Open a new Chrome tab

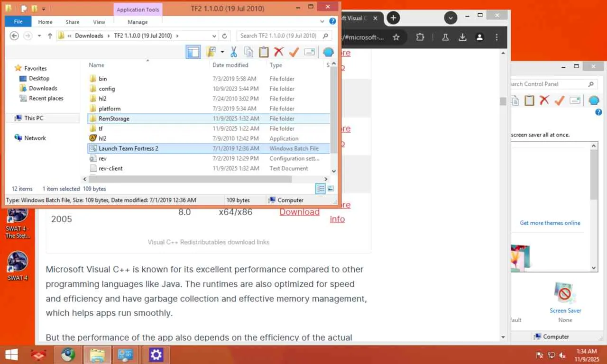click(x=393, y=18)
